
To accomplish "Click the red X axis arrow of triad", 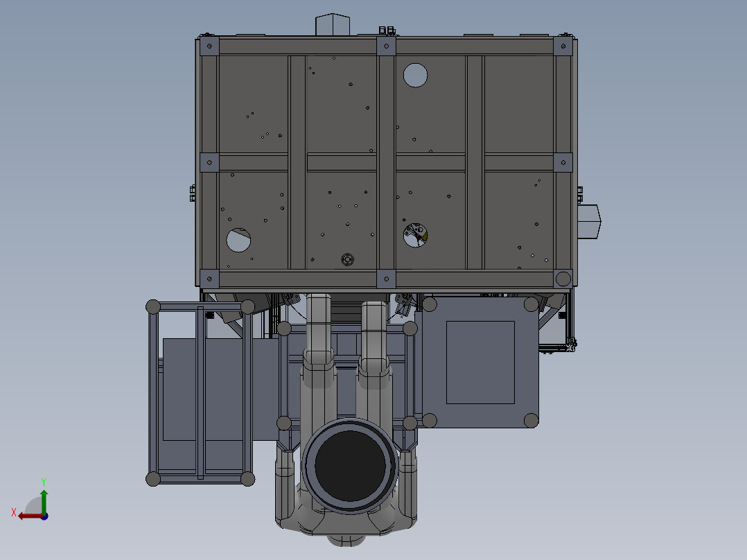I will [30, 516].
